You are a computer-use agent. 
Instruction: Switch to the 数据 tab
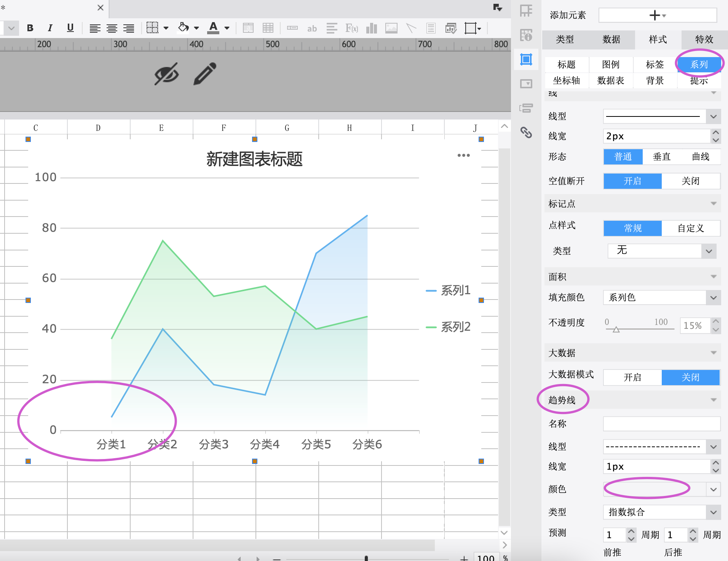pos(611,39)
